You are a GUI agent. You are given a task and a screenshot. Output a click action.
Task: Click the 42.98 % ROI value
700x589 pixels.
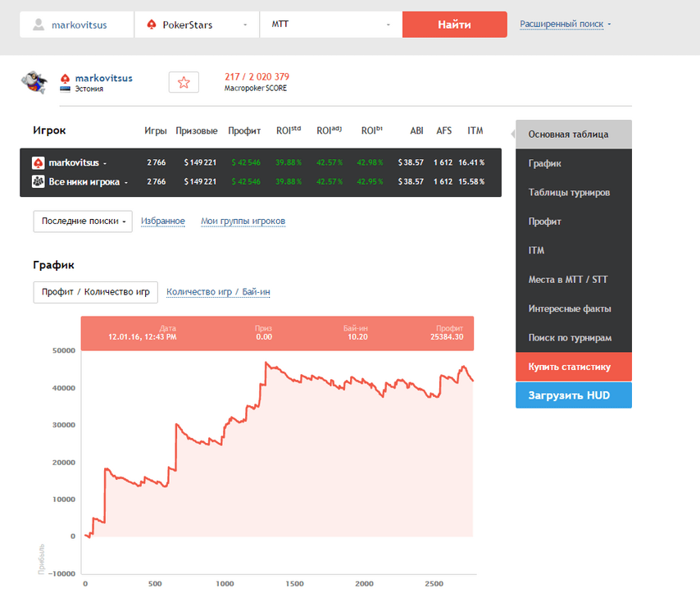pos(370,162)
